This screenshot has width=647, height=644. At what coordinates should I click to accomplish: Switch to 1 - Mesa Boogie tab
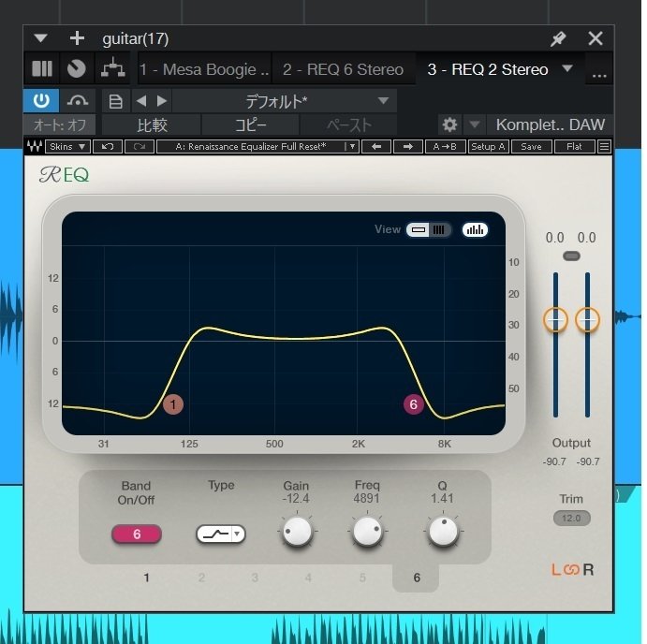[x=204, y=69]
